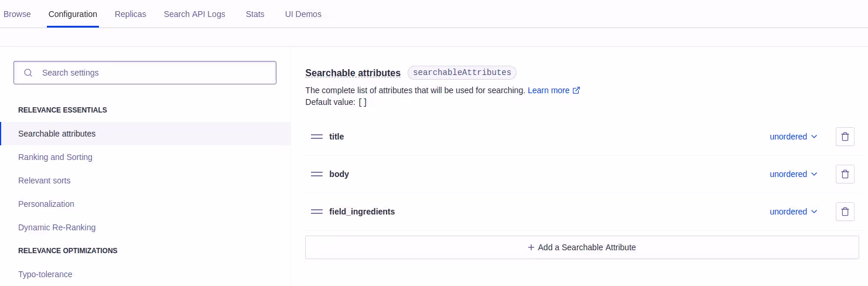This screenshot has height=286, width=868.
Task: Open Typo-tolerance settings in sidebar
Action: pyautogui.click(x=45, y=274)
